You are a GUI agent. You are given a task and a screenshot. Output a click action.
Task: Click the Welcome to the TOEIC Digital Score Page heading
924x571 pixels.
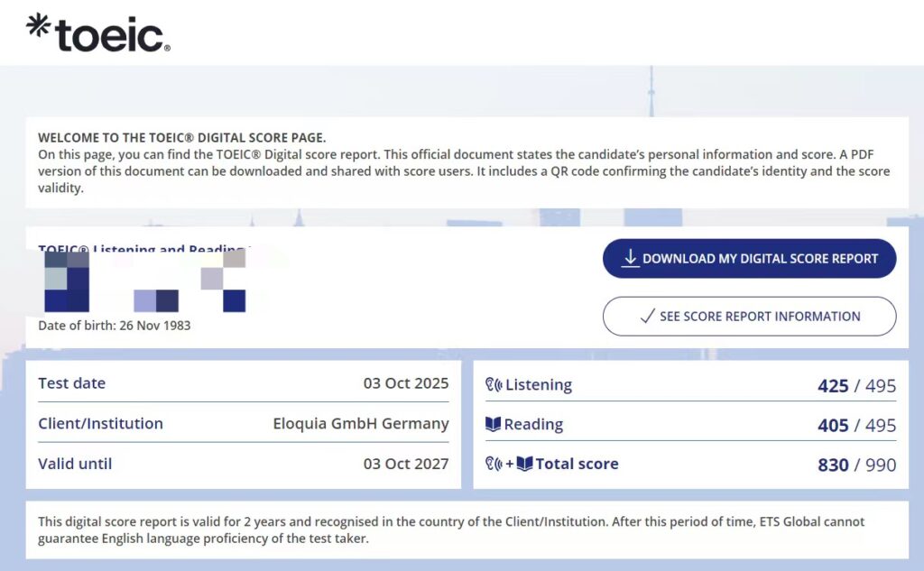(181, 138)
